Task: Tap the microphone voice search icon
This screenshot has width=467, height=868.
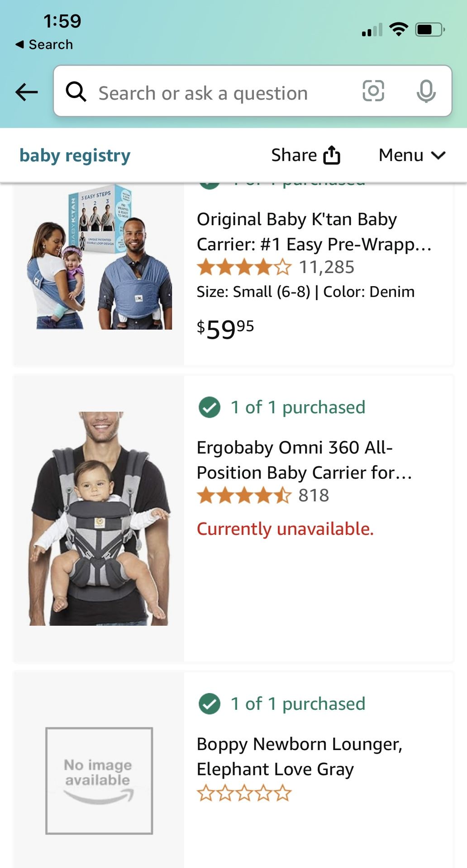Action: (426, 91)
